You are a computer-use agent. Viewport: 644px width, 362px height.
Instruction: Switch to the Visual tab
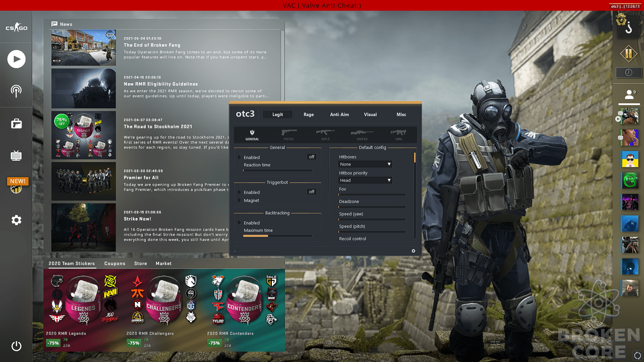coord(370,114)
